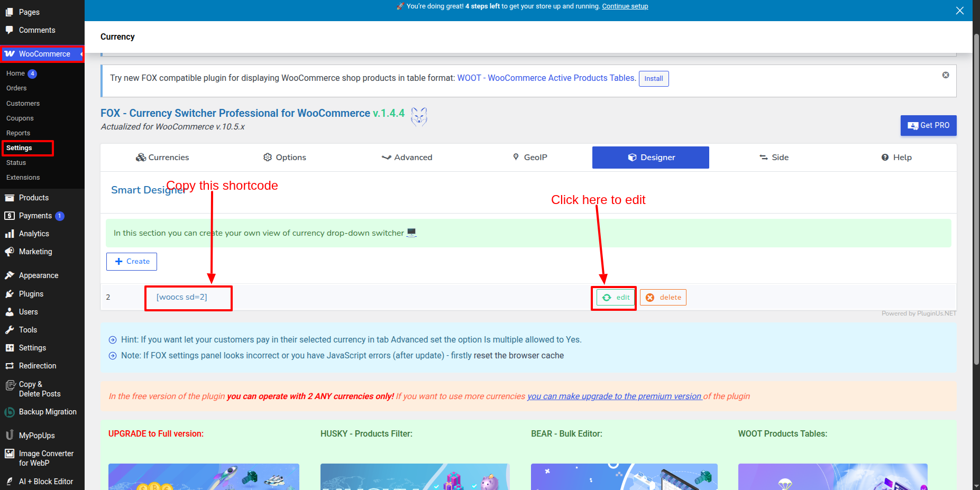Open the MyPopUps sidebar item
The width and height of the screenshot is (980, 490).
pos(37,436)
